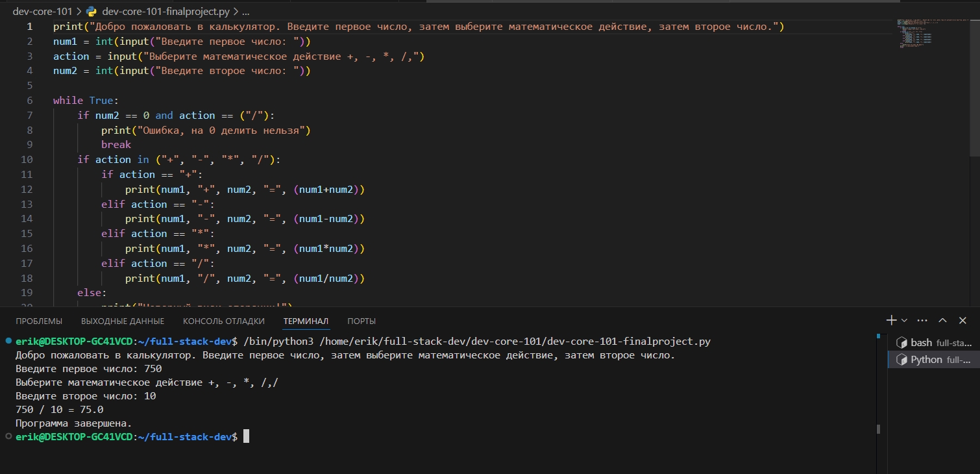The width and height of the screenshot is (980, 474).
Task: Close the terminal panel
Action: (x=962, y=320)
